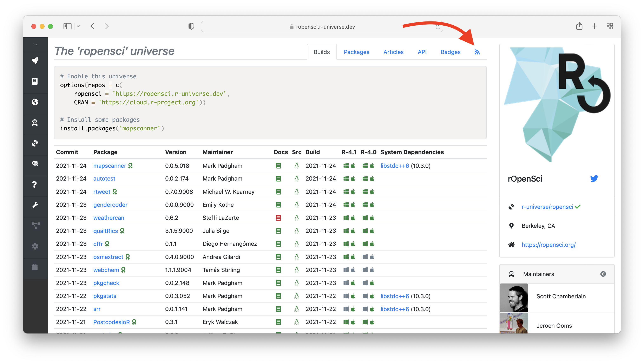Open the globe section in the left sidebar
Screen dimensions: 644x364
(35, 102)
